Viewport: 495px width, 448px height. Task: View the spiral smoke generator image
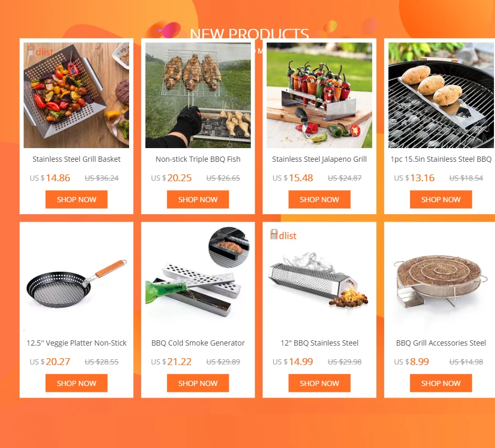(441, 279)
